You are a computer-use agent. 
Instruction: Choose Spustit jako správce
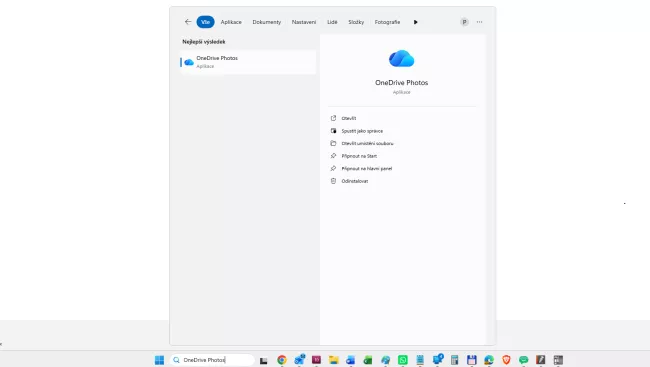(362, 131)
